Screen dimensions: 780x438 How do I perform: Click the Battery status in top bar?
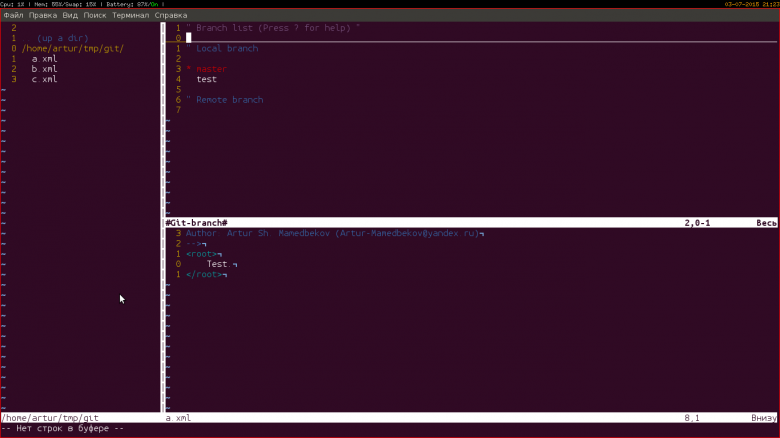pyautogui.click(x=132, y=4)
